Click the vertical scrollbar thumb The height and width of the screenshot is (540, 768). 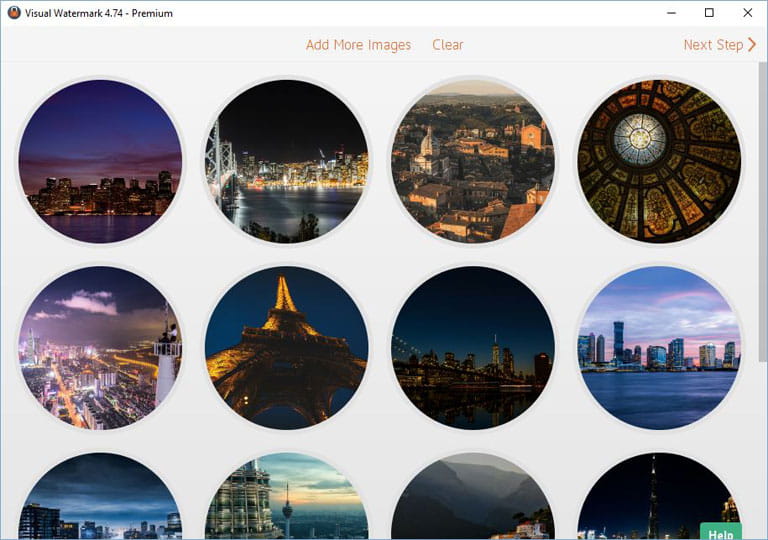pos(763,212)
